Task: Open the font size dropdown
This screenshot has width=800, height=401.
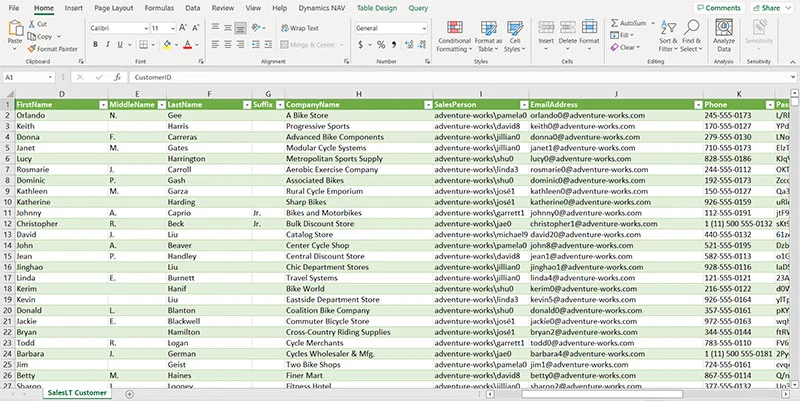Action: coord(173,29)
